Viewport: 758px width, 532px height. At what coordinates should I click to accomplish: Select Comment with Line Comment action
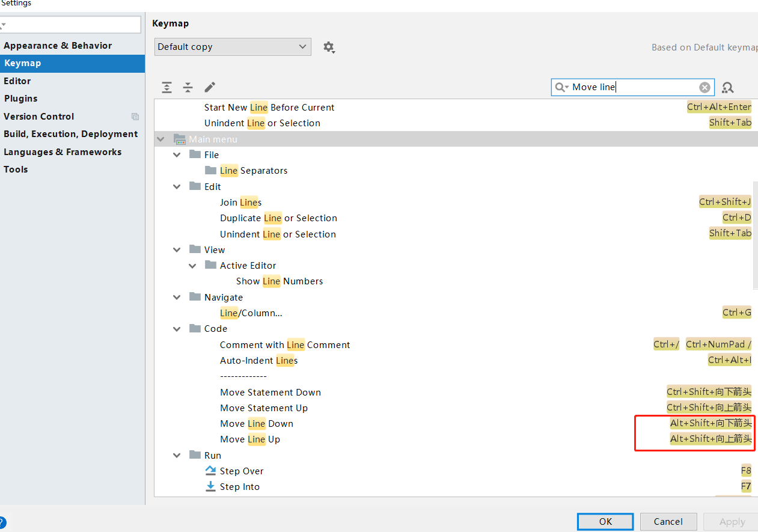point(285,345)
